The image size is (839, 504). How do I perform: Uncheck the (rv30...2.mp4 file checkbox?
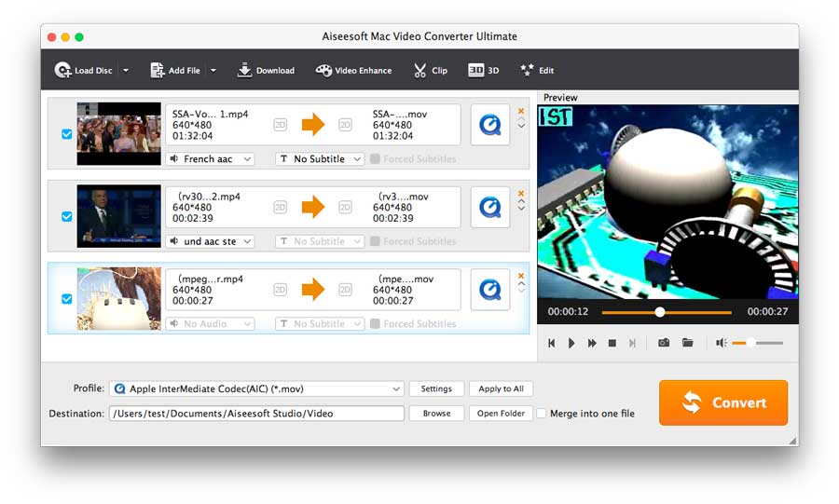point(67,216)
